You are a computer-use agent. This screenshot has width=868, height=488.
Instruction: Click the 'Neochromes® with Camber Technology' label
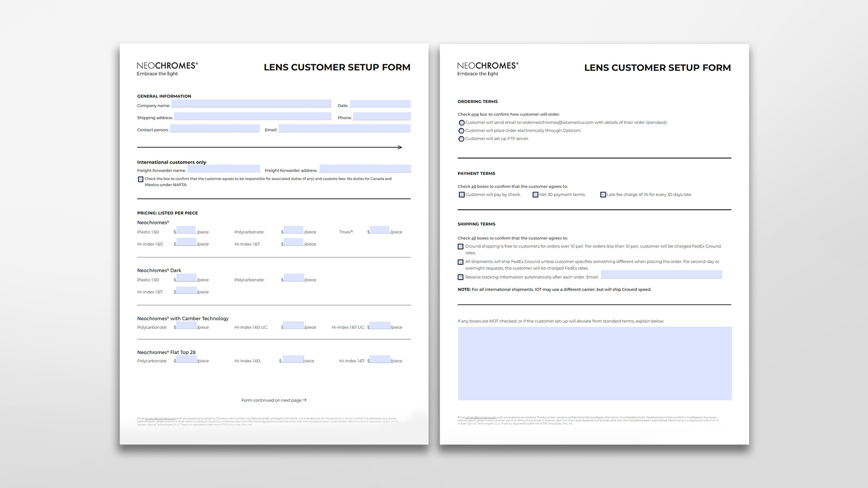coord(183,319)
